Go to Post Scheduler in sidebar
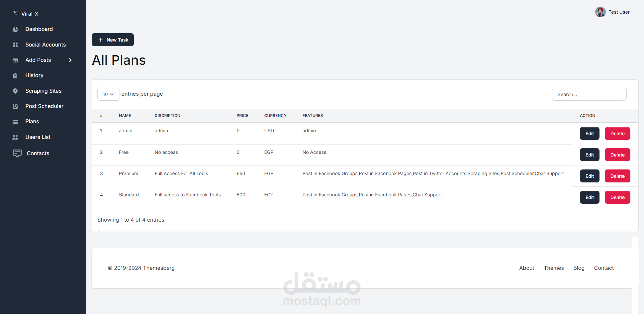Image resolution: width=644 pixels, height=314 pixels. coord(44,106)
